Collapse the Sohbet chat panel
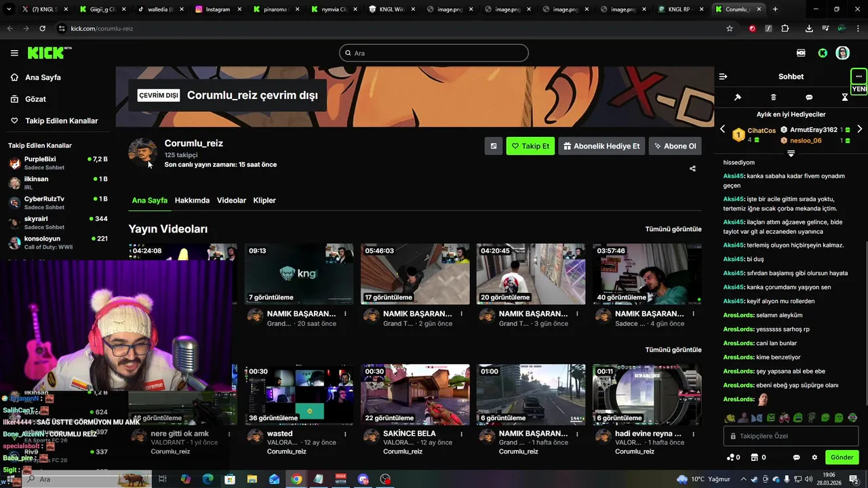Image resolution: width=868 pixels, height=488 pixels. click(x=723, y=77)
